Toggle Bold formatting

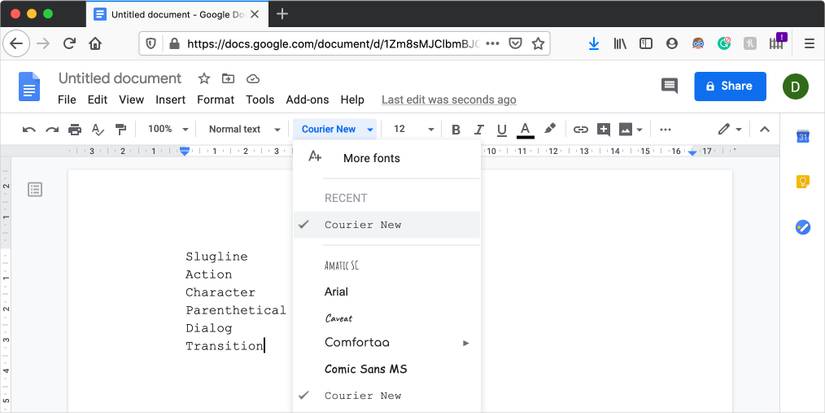[456, 129]
